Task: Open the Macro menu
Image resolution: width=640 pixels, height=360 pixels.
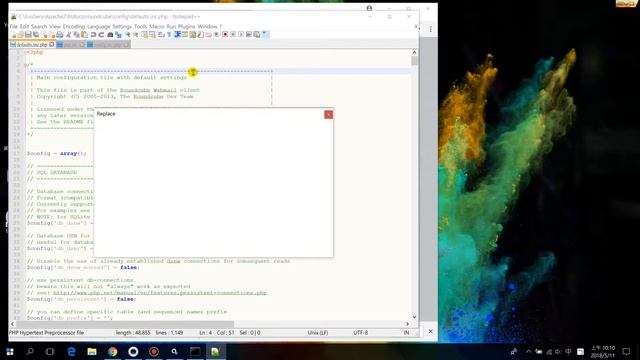Action: click(x=157, y=27)
